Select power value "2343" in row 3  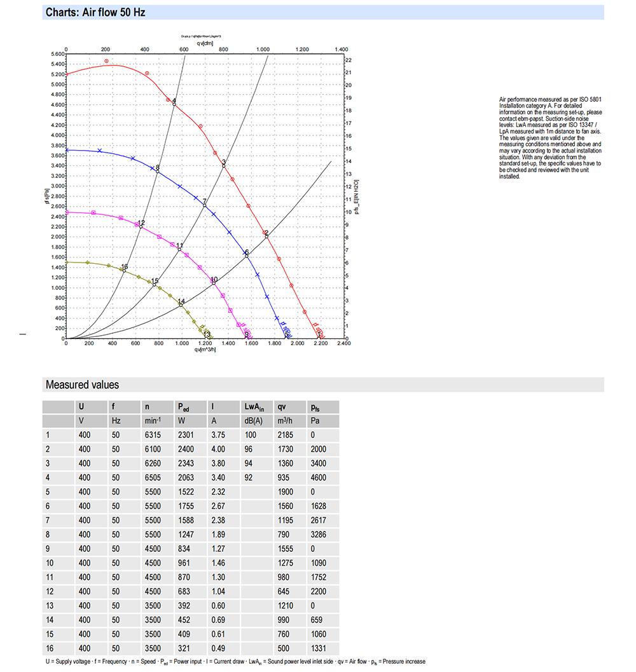[186, 463]
